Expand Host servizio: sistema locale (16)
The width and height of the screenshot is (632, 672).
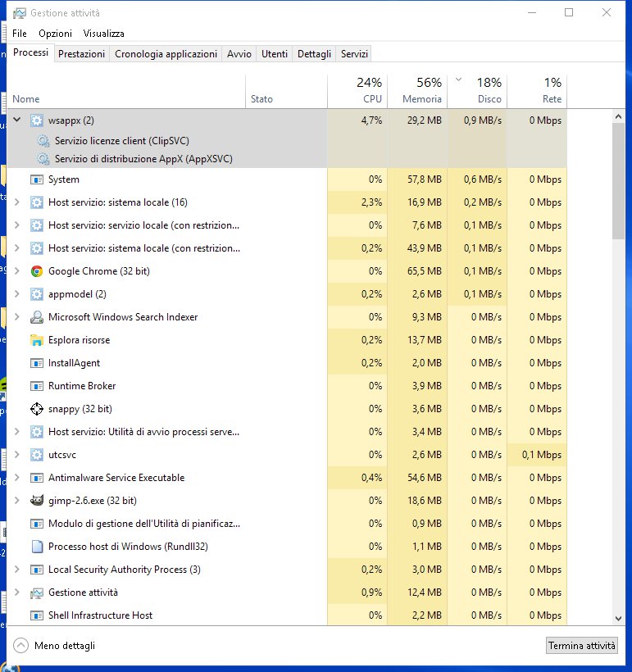[17, 202]
